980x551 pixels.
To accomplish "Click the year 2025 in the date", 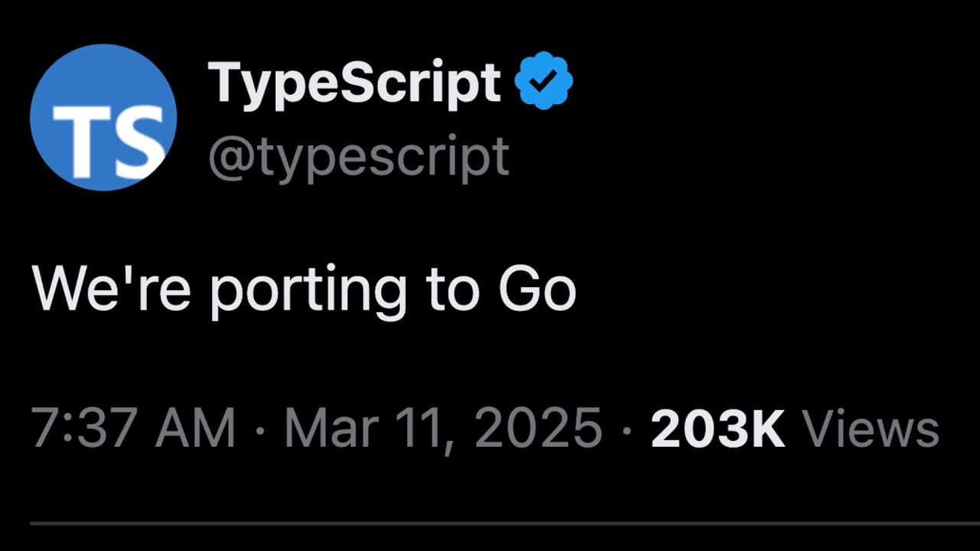I will [x=538, y=429].
